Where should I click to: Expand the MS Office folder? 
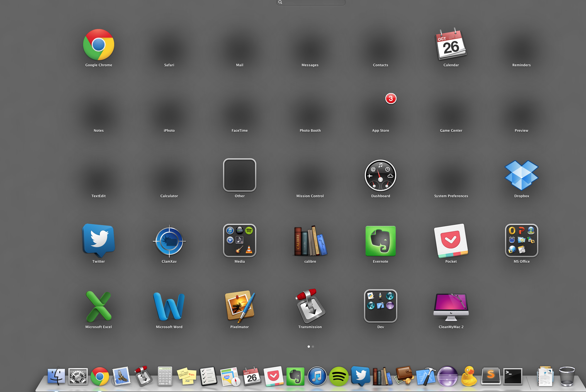[x=521, y=241]
